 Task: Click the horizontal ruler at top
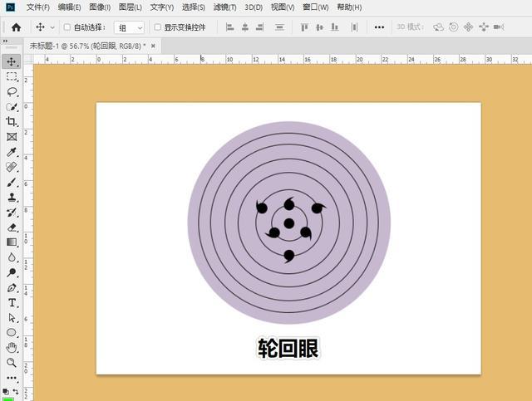283,59
